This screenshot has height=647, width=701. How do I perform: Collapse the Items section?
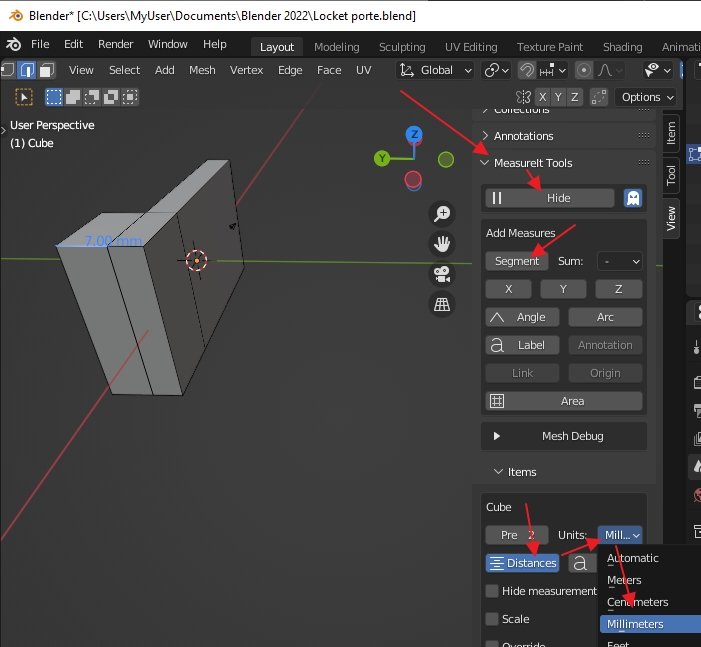(498, 472)
